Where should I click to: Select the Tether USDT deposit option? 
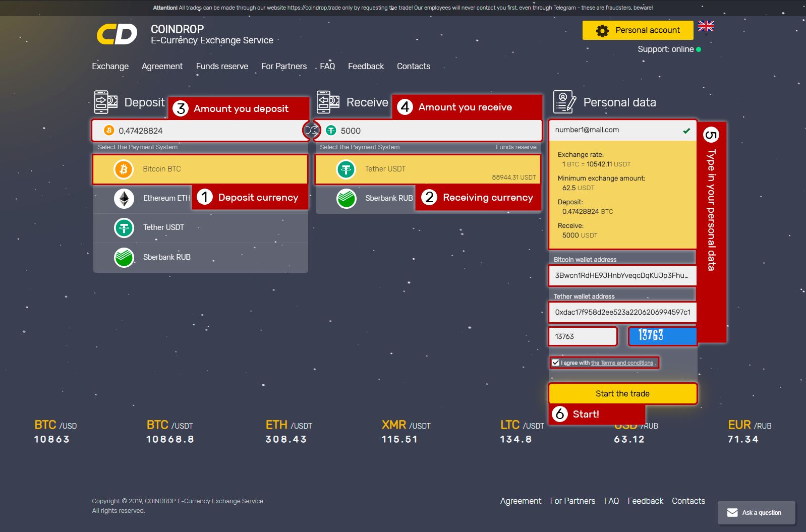coord(163,227)
